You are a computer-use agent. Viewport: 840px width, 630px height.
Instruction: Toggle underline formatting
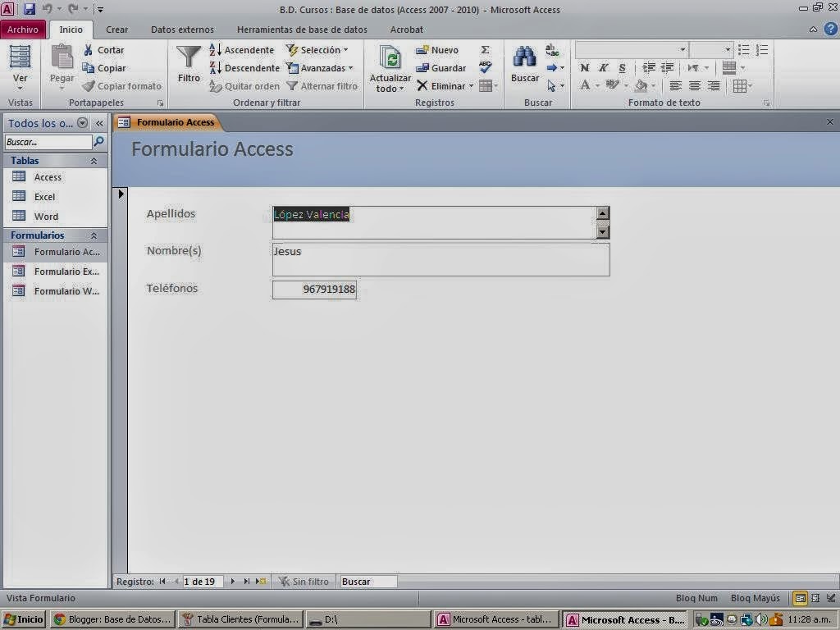pyautogui.click(x=623, y=66)
